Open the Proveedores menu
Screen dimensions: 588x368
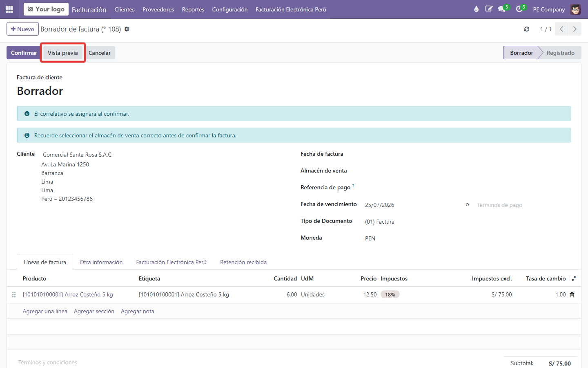pyautogui.click(x=158, y=9)
